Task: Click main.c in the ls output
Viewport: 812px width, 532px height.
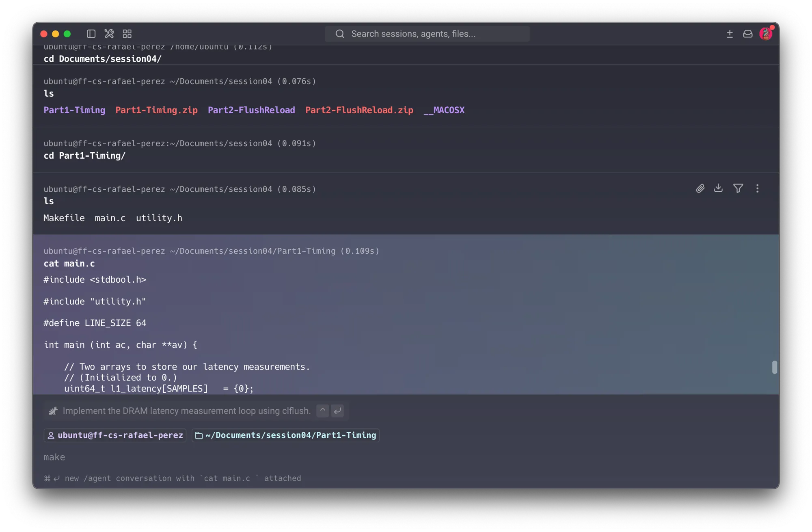Action: point(110,218)
